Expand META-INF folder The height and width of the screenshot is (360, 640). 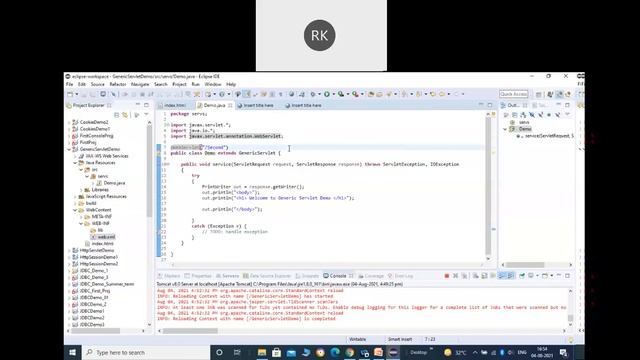pos(81,217)
